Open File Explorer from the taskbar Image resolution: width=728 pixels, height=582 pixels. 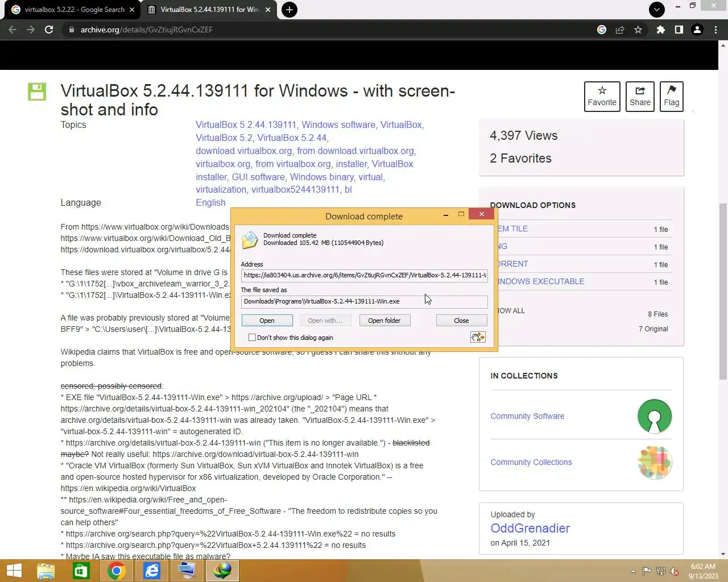click(46, 571)
